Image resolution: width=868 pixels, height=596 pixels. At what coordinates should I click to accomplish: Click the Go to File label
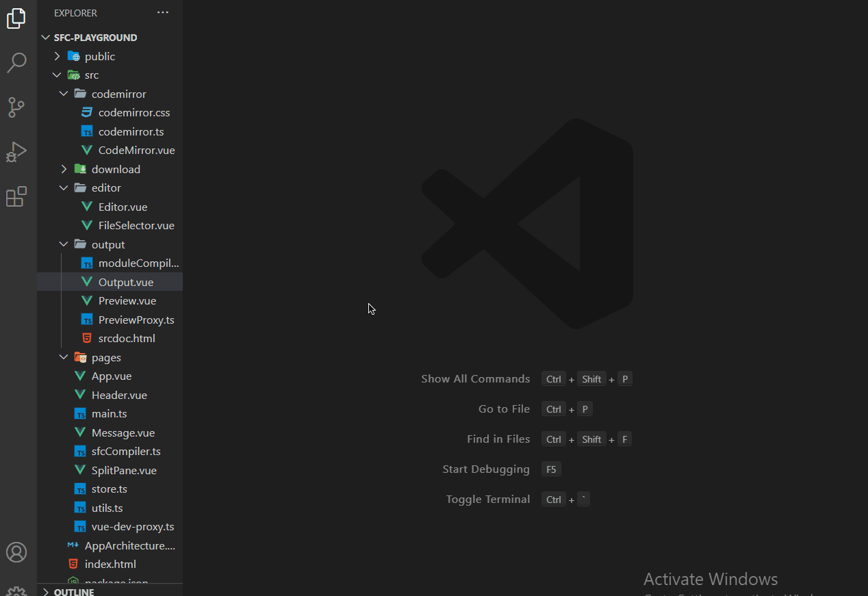[x=505, y=409]
